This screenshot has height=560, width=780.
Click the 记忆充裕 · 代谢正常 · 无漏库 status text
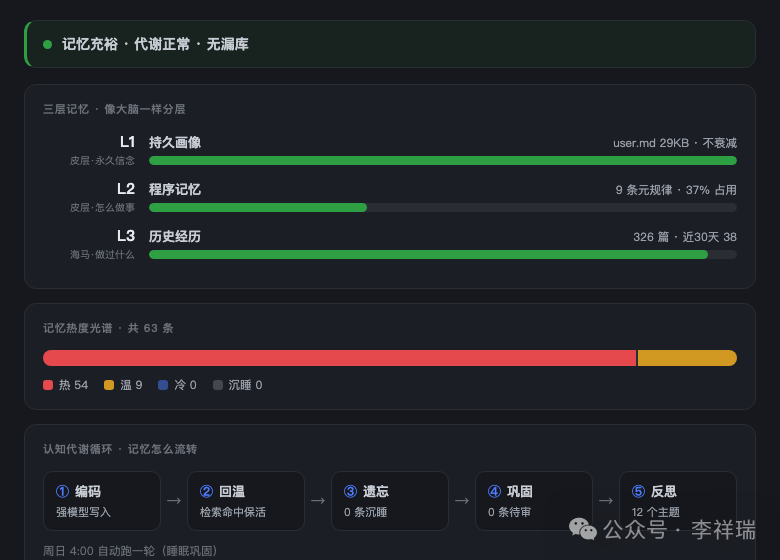[155, 45]
